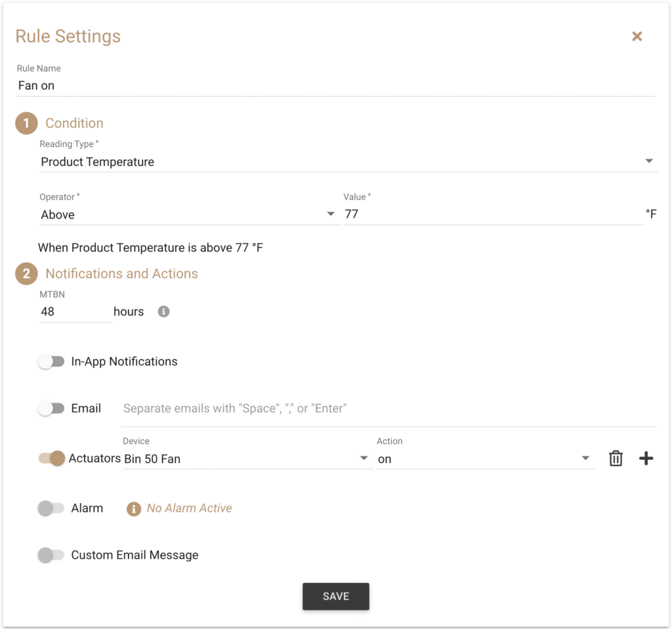Disable the Actuators toggle

pyautogui.click(x=52, y=458)
